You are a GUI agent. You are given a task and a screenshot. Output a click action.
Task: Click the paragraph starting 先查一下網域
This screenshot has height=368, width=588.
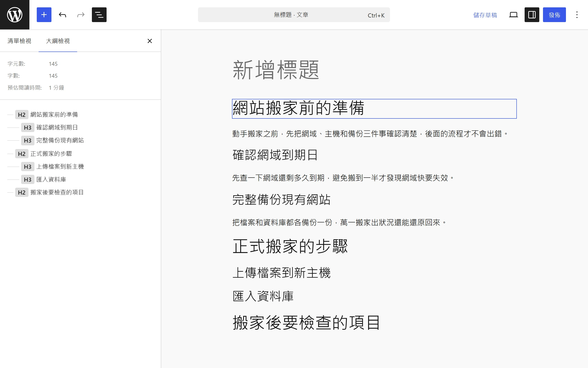coord(374,178)
